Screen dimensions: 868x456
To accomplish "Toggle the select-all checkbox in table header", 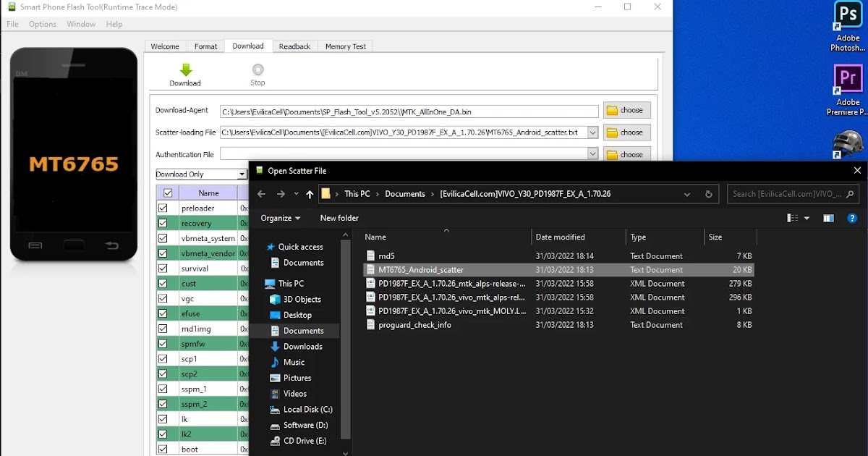I will (x=168, y=193).
